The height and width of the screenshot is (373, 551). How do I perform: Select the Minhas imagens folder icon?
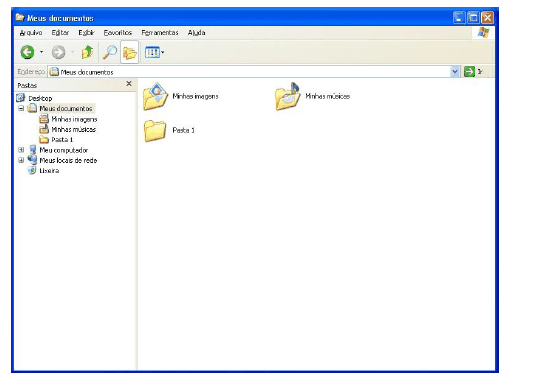[x=155, y=96]
